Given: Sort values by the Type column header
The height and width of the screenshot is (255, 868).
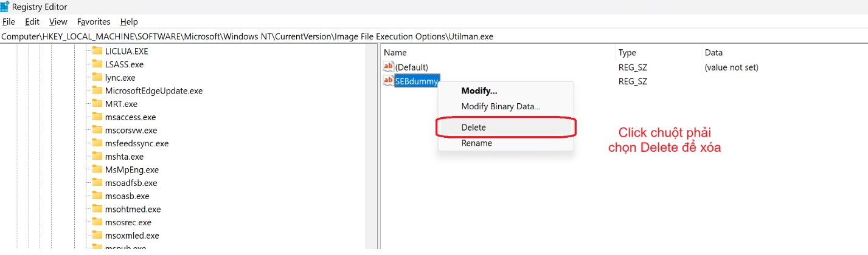Looking at the screenshot, I should tap(627, 53).
